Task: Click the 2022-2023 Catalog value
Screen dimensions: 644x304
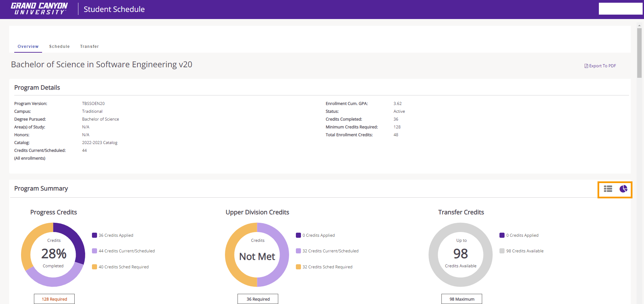Action: (100, 143)
